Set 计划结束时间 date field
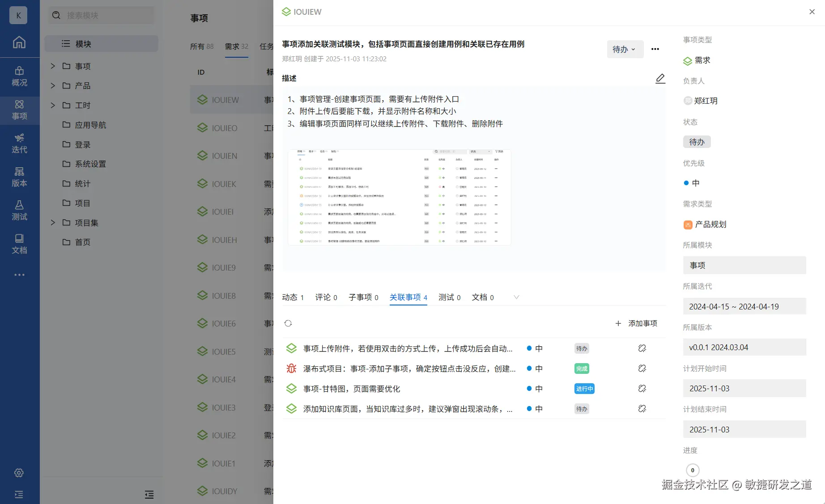 pyautogui.click(x=744, y=429)
